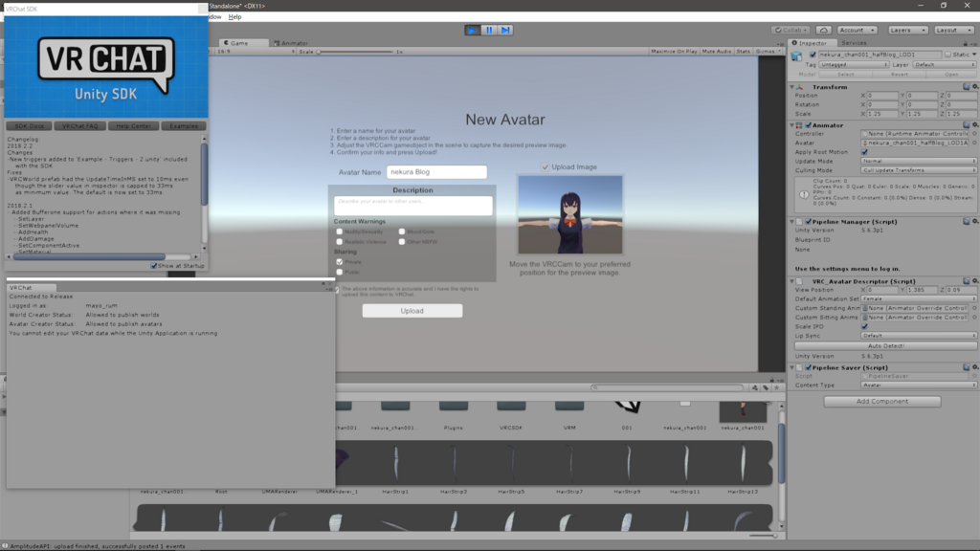Open Default Animation Set dropdown (Female)
980x551 pixels.
coord(919,298)
